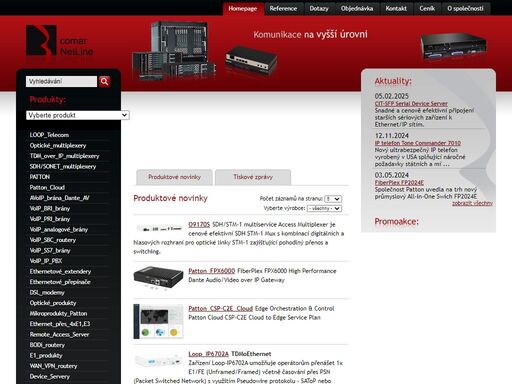The height and width of the screenshot is (384, 512).
Task: Open the Vyberte výrobce dropdown
Action: click(324, 208)
